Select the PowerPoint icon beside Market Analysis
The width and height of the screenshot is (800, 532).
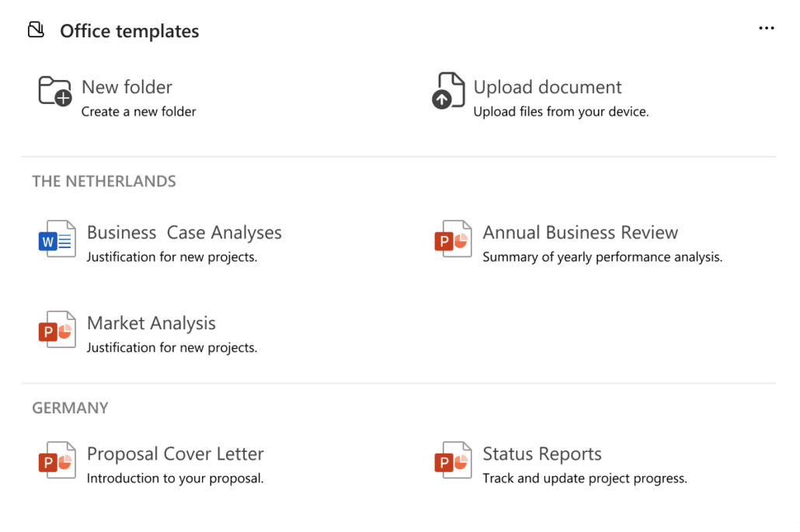[x=56, y=330]
